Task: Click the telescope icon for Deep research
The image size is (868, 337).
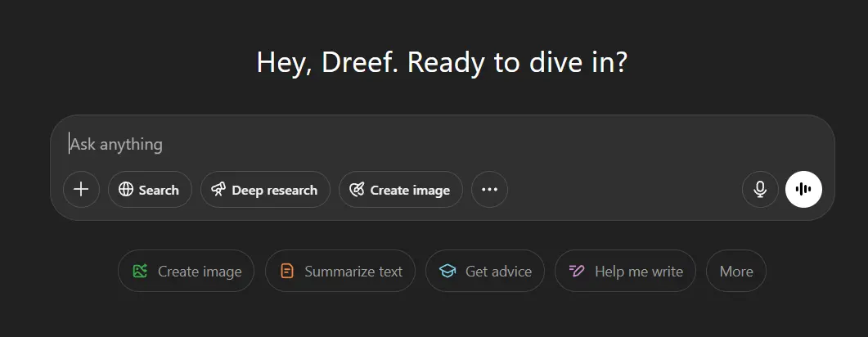Action: [218, 190]
